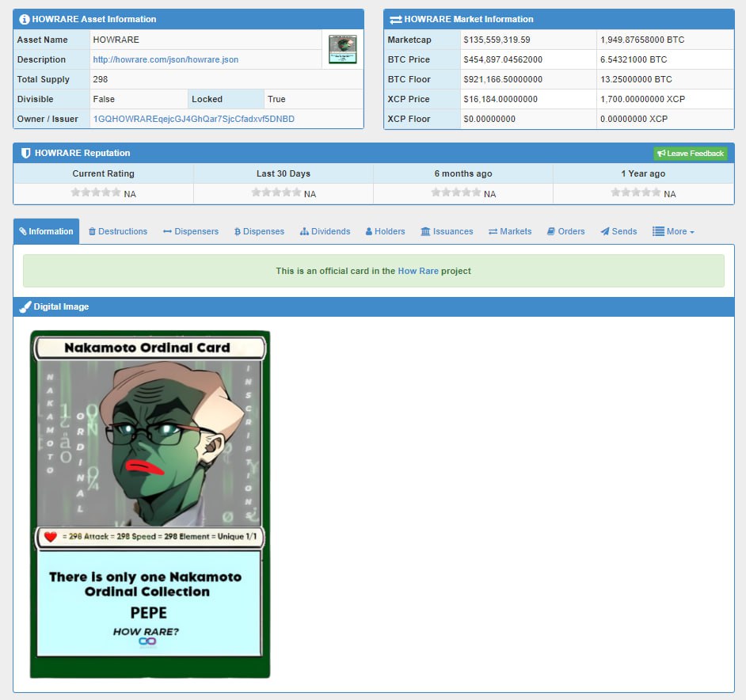This screenshot has width=746, height=700.
Task: Click the shield icon beside HOWRARE Reputation
Action: (25, 153)
